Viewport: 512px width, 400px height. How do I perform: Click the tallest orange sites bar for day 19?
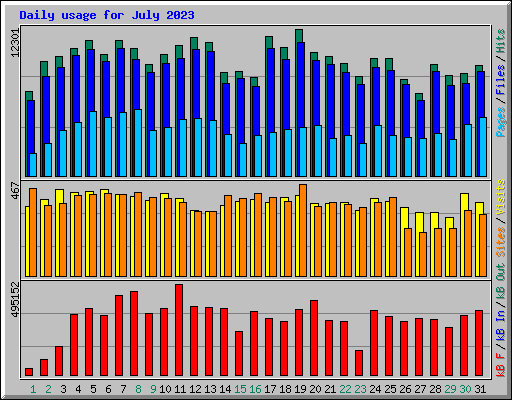[303, 230]
